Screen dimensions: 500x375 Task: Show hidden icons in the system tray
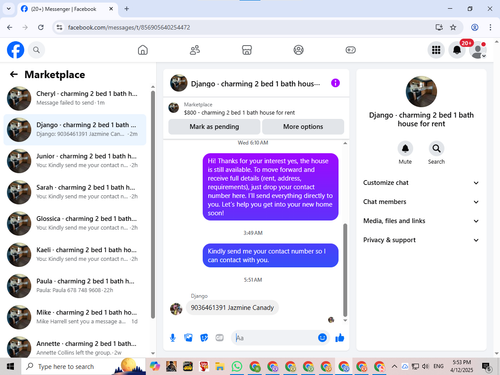394,367
